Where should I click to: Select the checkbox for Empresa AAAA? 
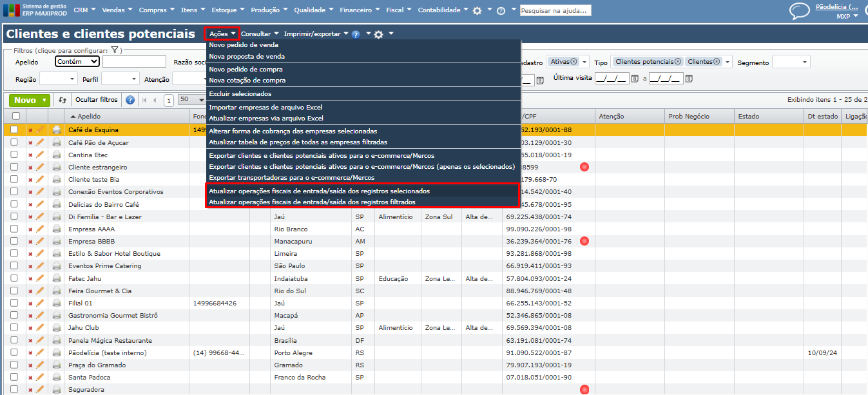tap(15, 229)
